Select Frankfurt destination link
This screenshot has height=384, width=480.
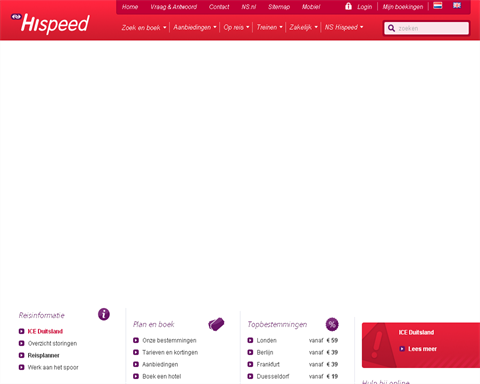pyautogui.click(x=268, y=364)
